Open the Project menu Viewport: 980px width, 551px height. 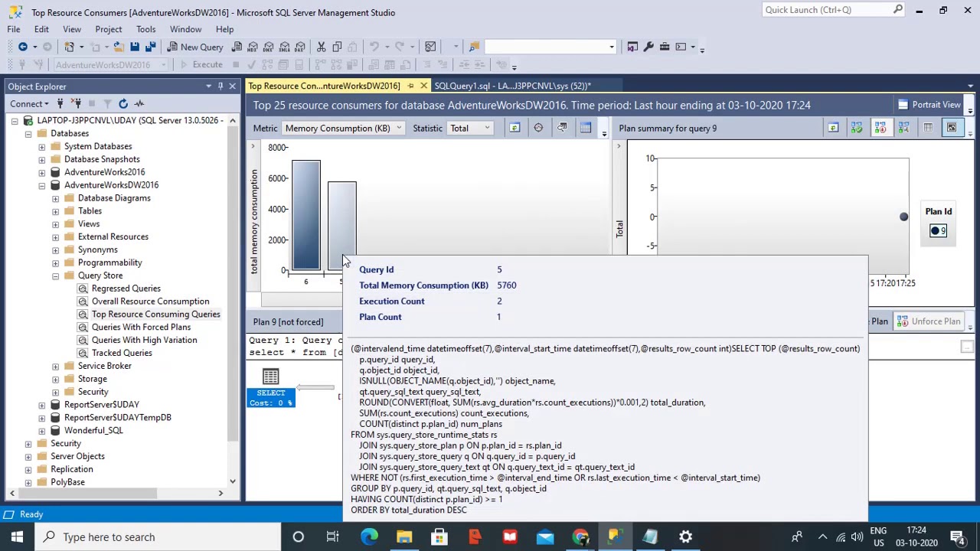click(x=108, y=29)
